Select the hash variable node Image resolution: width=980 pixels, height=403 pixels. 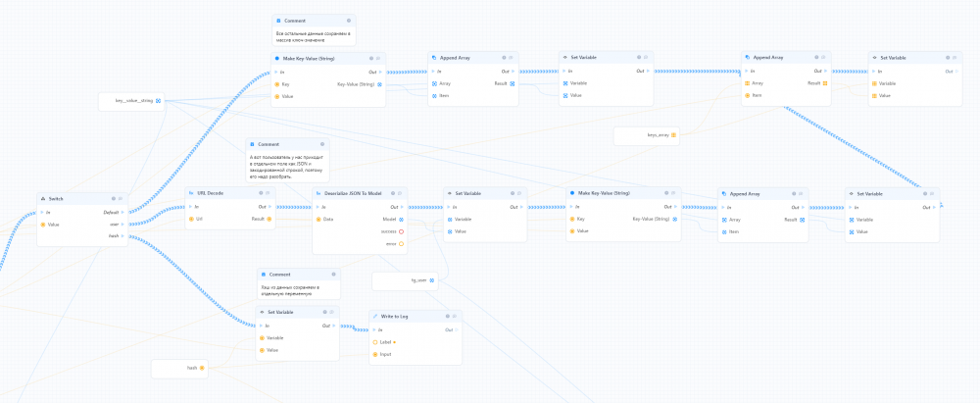[179, 369]
